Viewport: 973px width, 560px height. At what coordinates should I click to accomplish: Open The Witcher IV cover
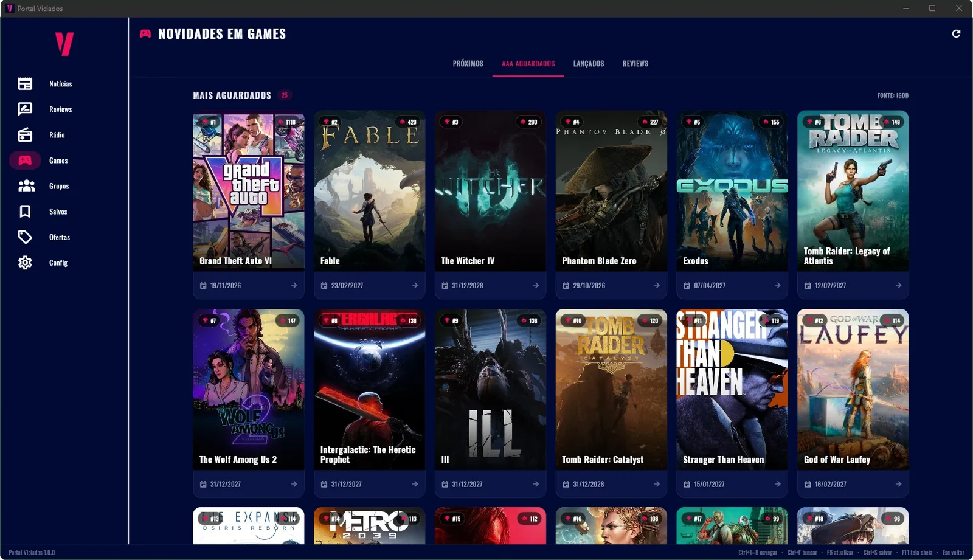[x=490, y=191]
